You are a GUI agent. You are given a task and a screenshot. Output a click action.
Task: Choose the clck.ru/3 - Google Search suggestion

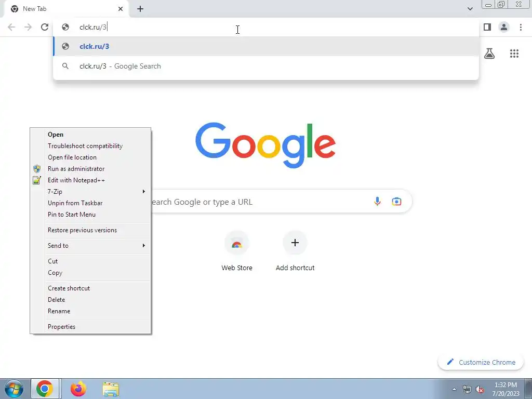tap(266, 66)
